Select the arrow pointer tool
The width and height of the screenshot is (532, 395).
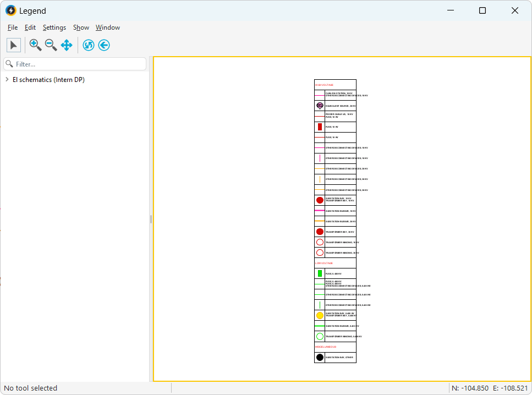coord(14,45)
